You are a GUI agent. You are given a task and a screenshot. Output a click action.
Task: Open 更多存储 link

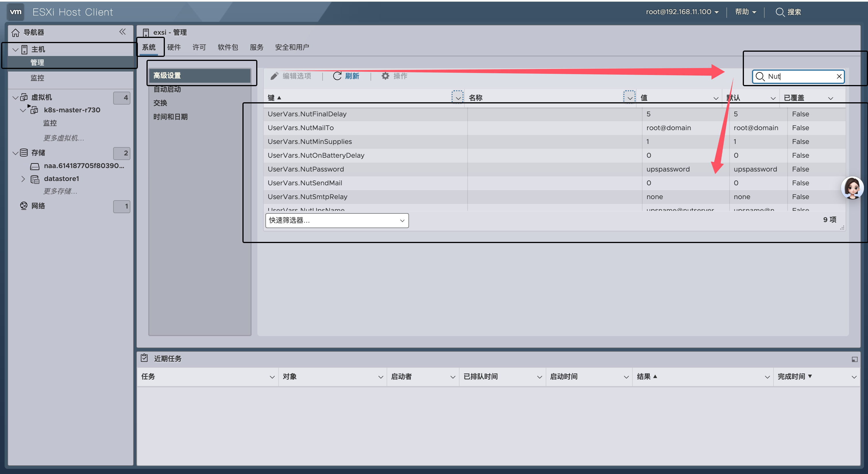[x=60, y=191]
